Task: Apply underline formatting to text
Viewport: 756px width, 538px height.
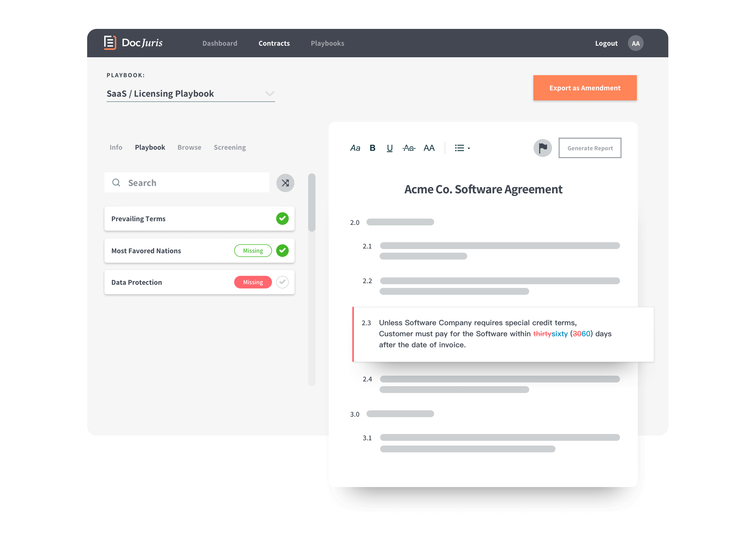Action: pos(390,148)
